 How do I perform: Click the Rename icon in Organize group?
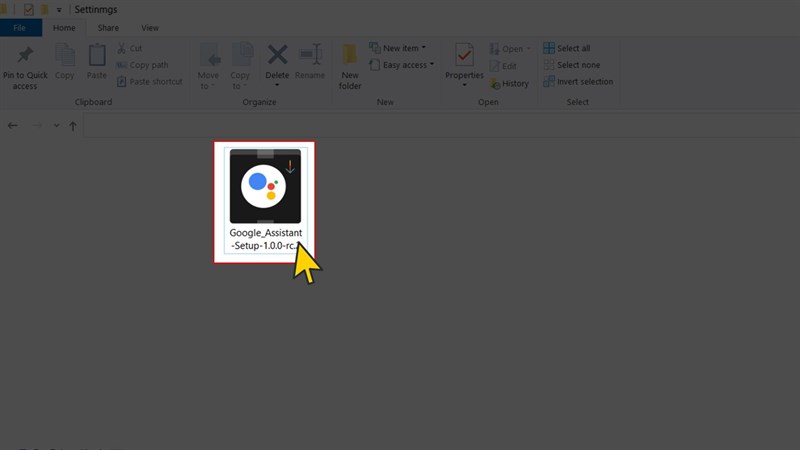click(310, 56)
